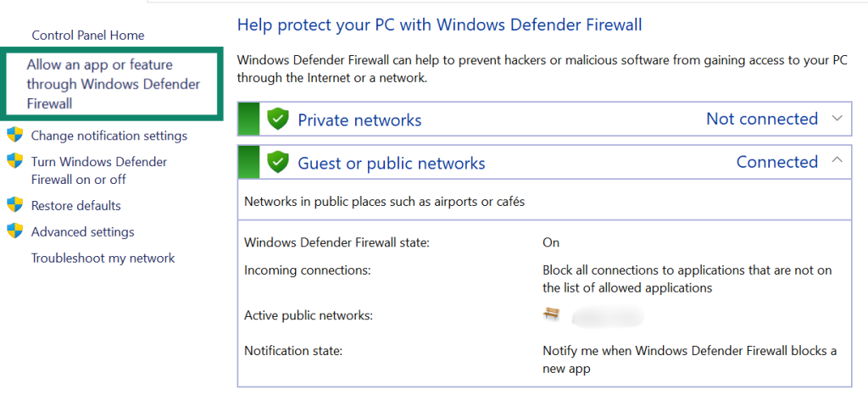
Task: Click the Connected status label
Action: pyautogui.click(x=776, y=162)
